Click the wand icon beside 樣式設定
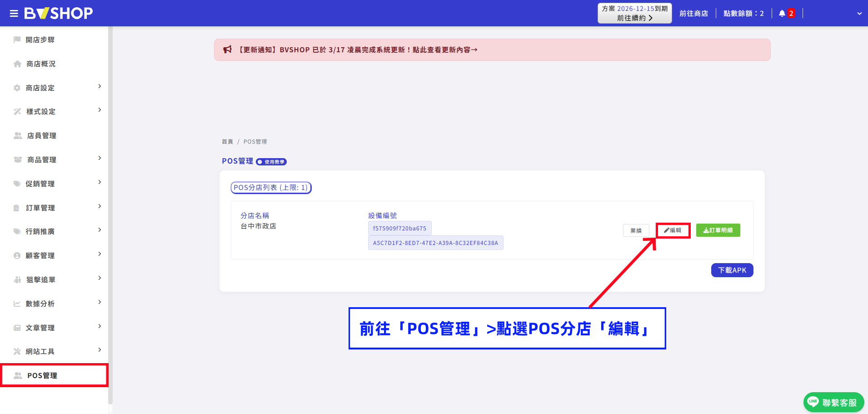This screenshot has width=868, height=414. click(17, 111)
